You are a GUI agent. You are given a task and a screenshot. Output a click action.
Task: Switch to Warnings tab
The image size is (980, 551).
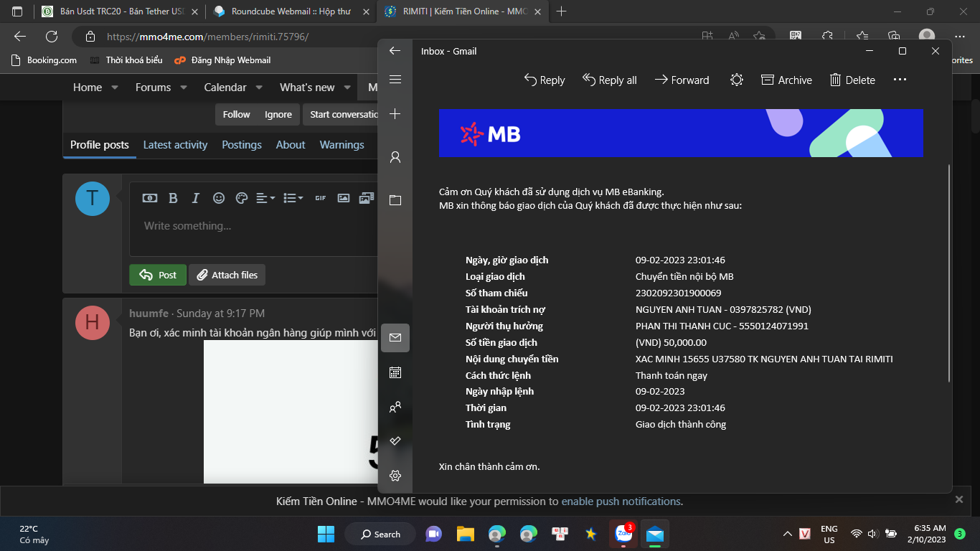pyautogui.click(x=342, y=145)
